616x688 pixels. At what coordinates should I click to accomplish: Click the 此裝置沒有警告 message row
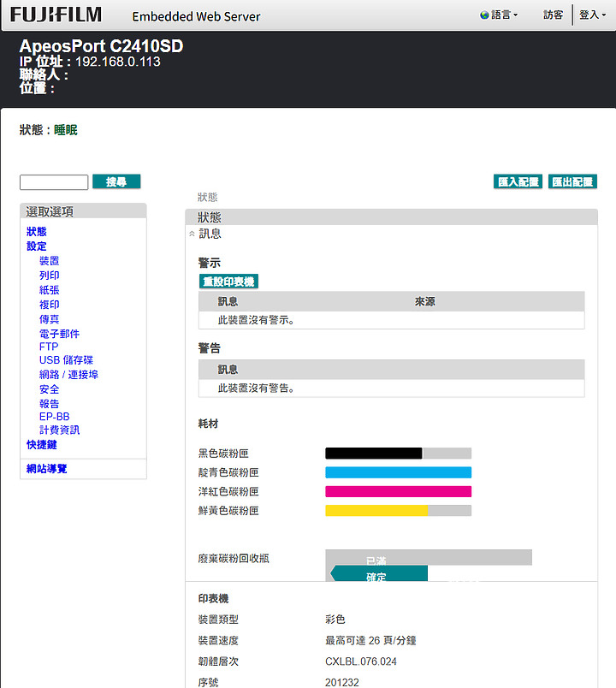(391, 388)
